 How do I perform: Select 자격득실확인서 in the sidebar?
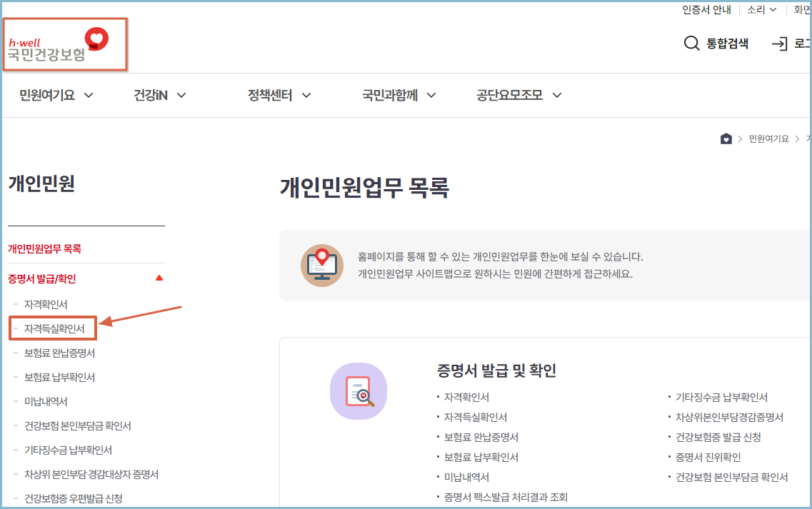pos(53,328)
